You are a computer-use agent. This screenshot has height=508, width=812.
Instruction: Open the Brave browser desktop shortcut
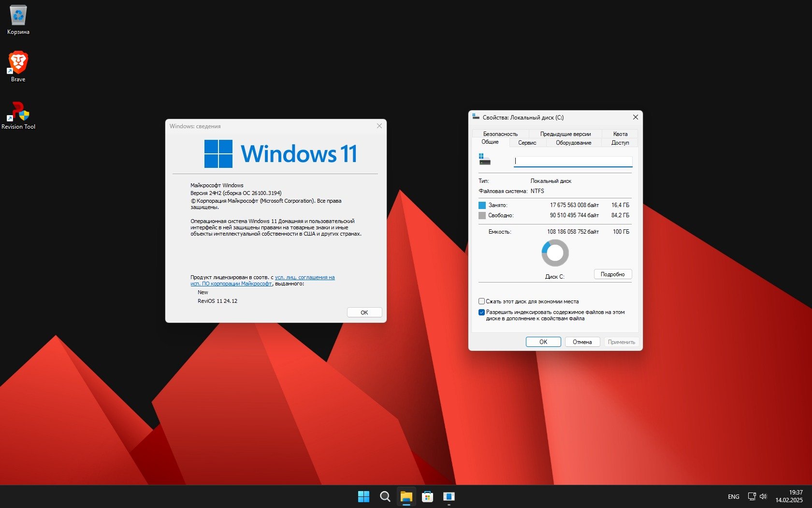pyautogui.click(x=18, y=66)
